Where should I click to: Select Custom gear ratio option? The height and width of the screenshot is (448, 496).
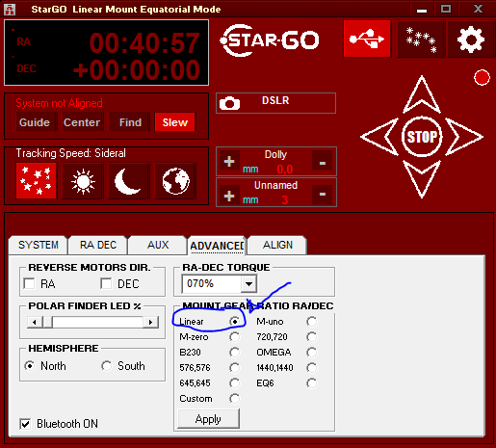235,399
